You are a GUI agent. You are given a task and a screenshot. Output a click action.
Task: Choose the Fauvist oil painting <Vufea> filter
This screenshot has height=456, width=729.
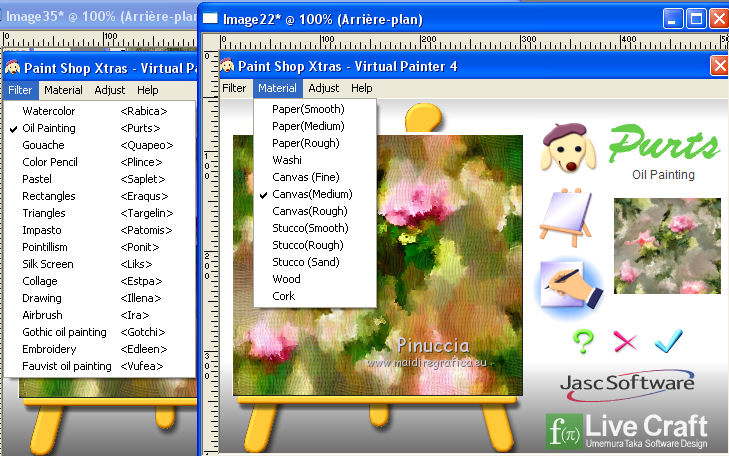click(x=99, y=366)
